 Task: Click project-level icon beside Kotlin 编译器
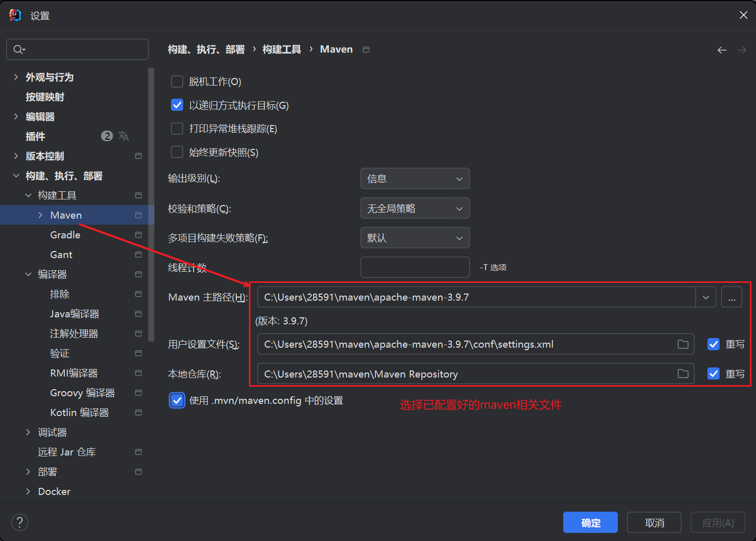(138, 412)
